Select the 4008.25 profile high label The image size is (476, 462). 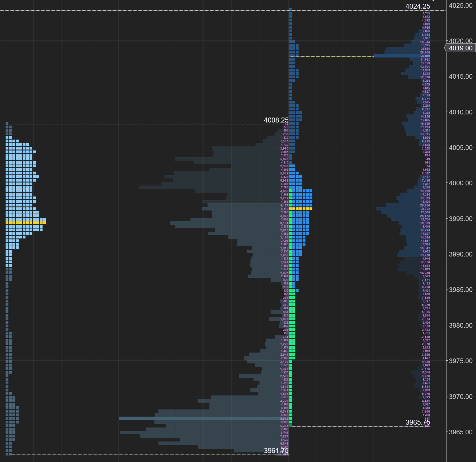(276, 120)
